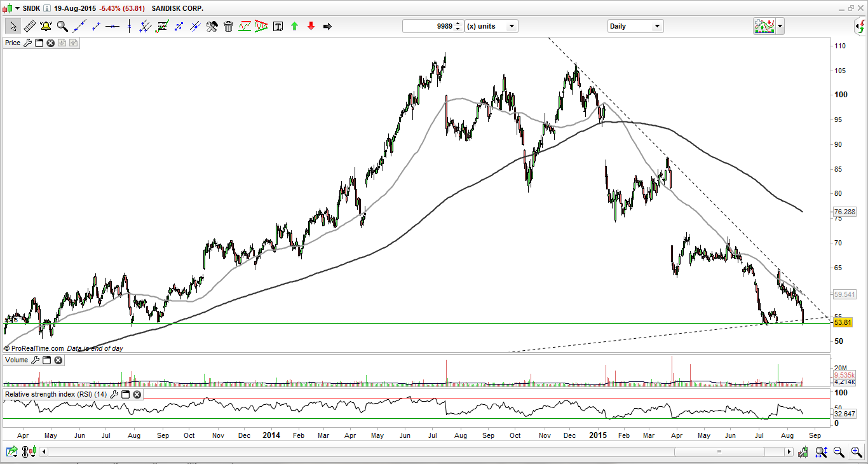Image resolution: width=868 pixels, height=464 pixels.
Task: Click the 76.288 moving average value label
Action: pyautogui.click(x=844, y=212)
